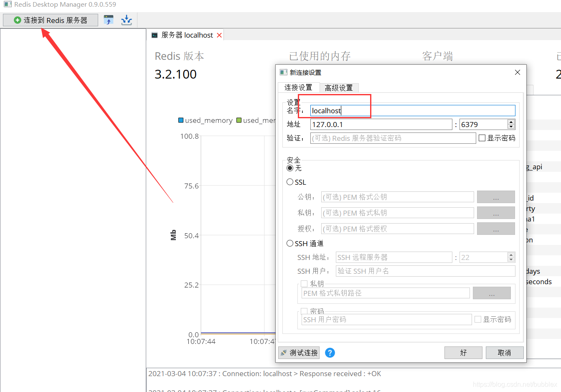The image size is (561, 392).
Task: Decrease the port 6379 with down arrow
Action: [511, 127]
